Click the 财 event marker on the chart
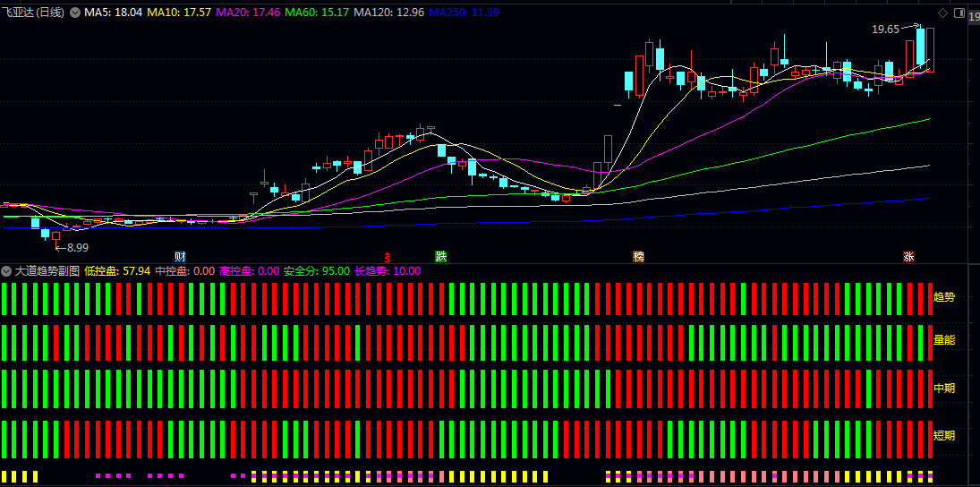 point(180,256)
